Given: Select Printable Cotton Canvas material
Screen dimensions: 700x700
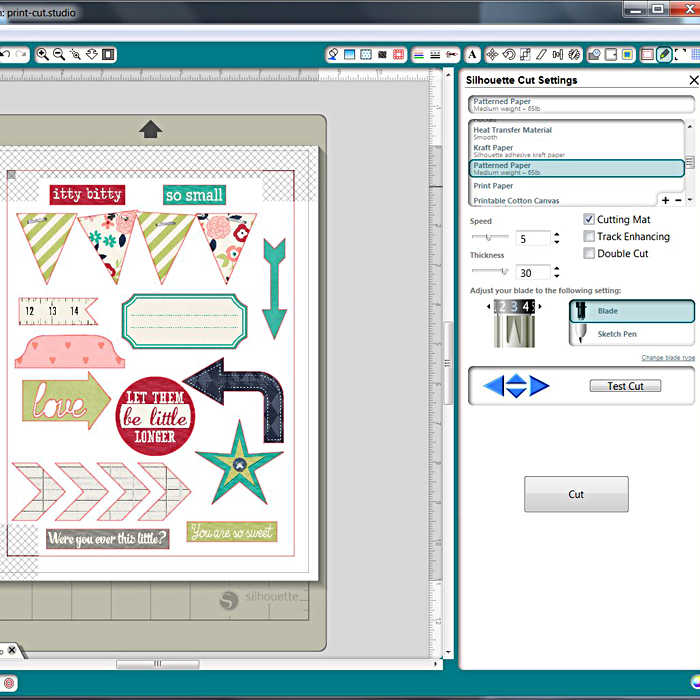Looking at the screenshot, I should point(563,201).
